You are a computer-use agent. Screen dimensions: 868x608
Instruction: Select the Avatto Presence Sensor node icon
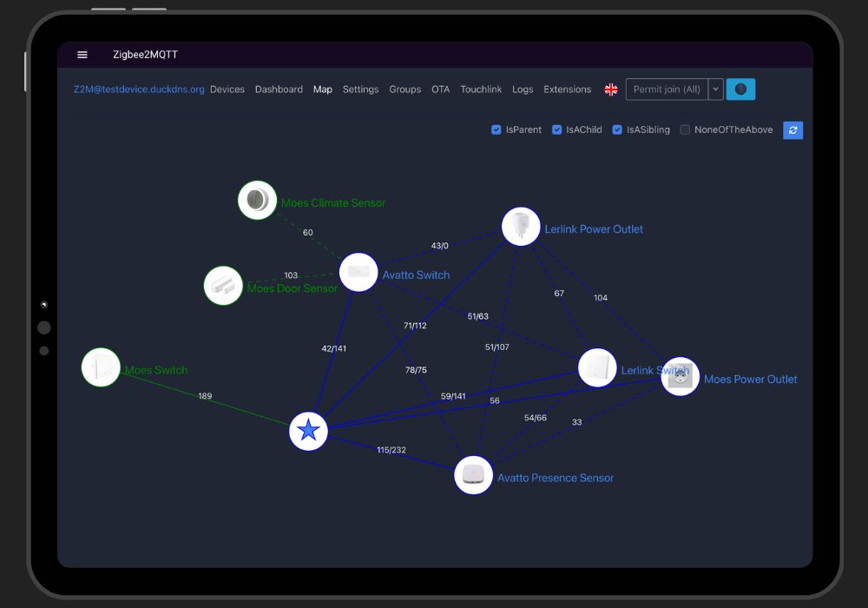pyautogui.click(x=473, y=475)
